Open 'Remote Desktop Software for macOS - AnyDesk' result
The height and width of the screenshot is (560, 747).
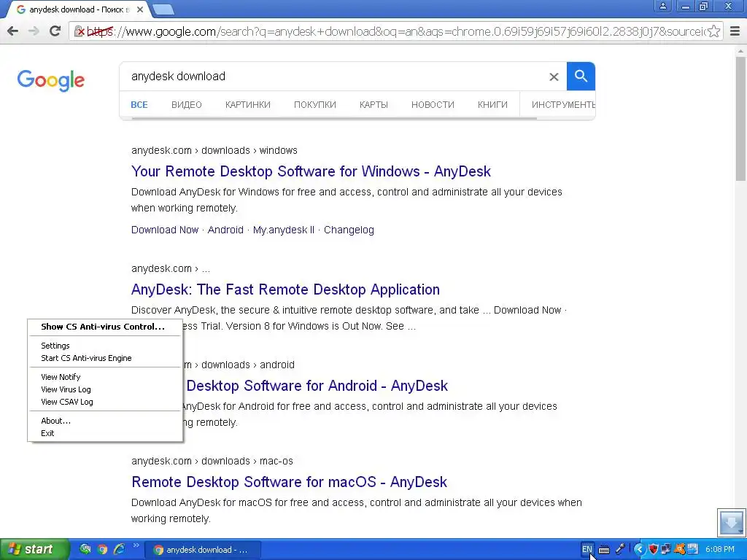pos(289,482)
